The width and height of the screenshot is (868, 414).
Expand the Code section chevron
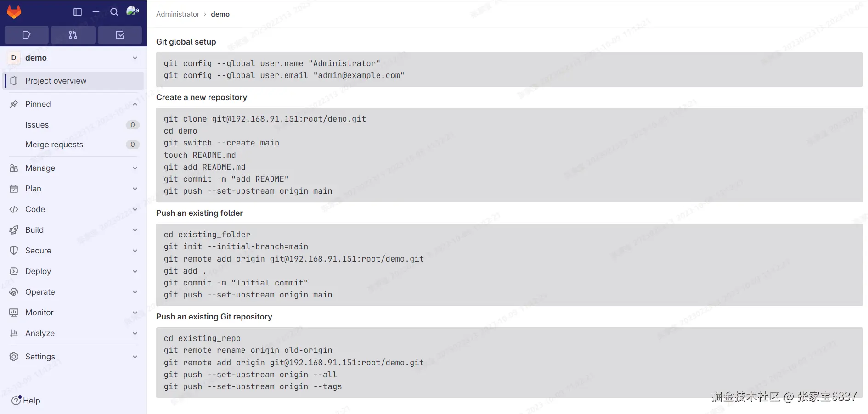135,209
